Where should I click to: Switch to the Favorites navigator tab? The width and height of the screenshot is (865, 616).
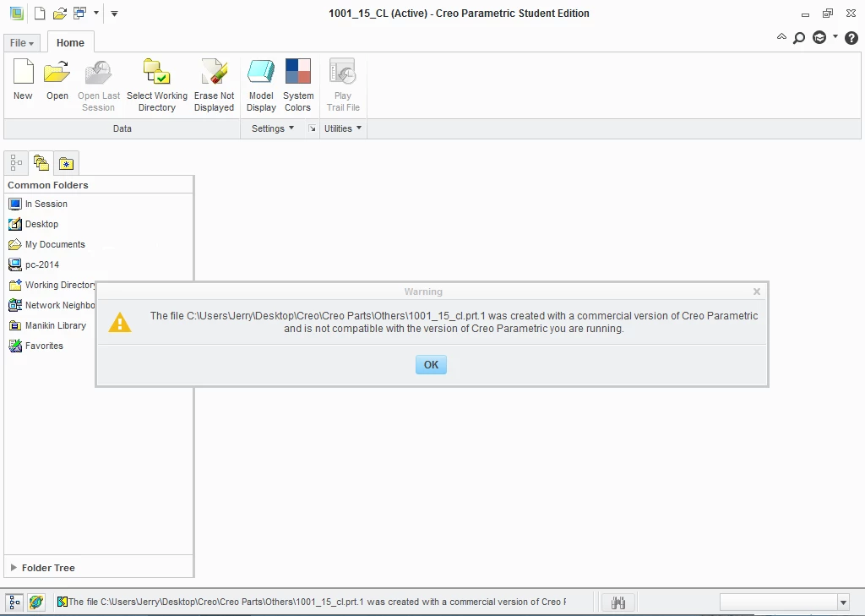tap(66, 163)
